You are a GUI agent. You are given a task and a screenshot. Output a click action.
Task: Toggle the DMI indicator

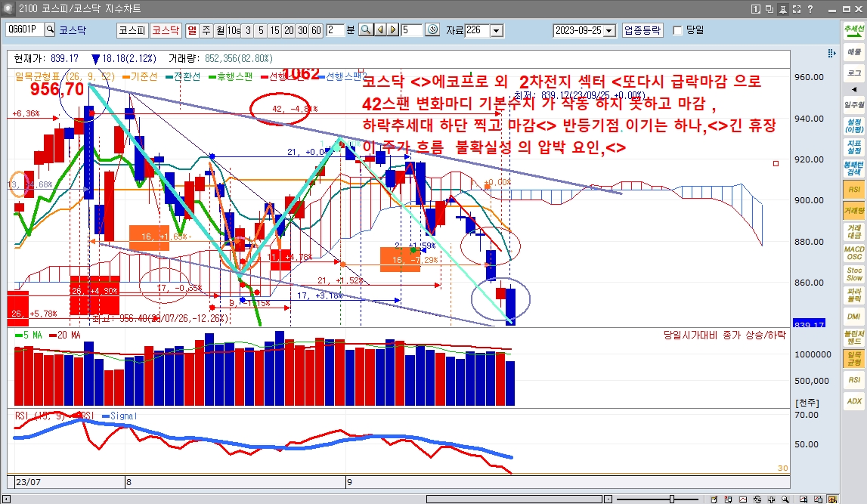tap(854, 317)
